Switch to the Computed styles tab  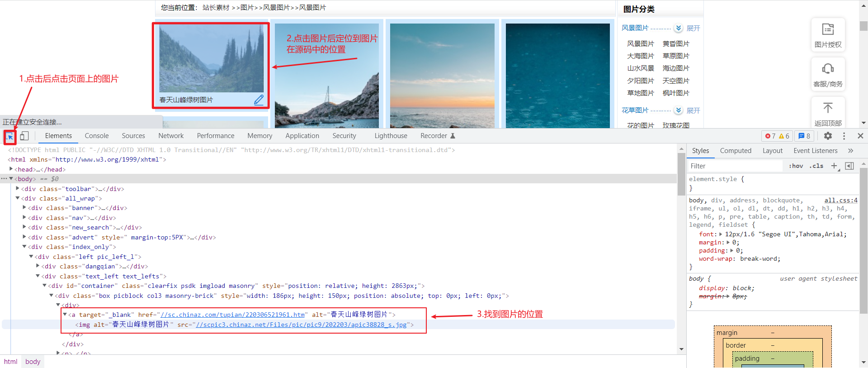(736, 151)
